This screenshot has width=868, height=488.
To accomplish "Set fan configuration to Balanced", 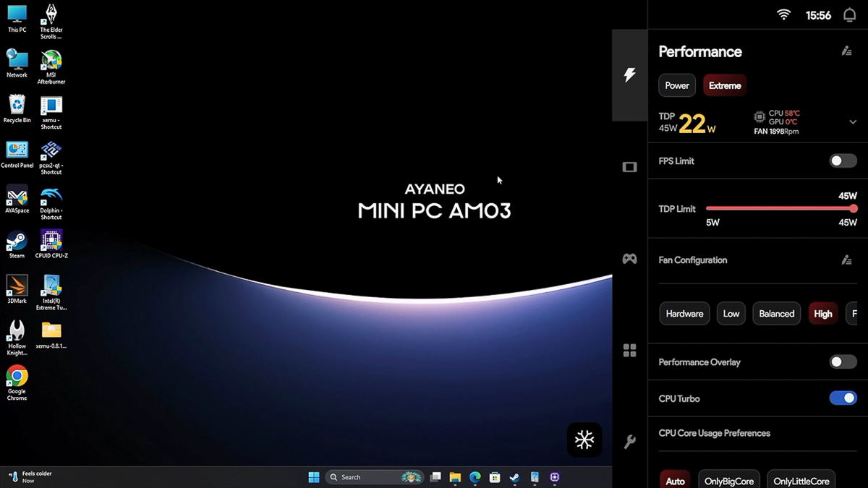I will (x=777, y=314).
